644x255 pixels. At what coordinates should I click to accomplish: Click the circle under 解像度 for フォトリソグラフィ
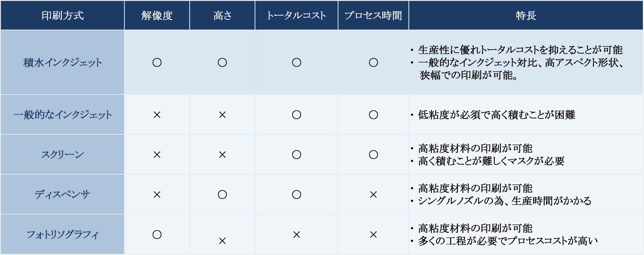pos(157,234)
